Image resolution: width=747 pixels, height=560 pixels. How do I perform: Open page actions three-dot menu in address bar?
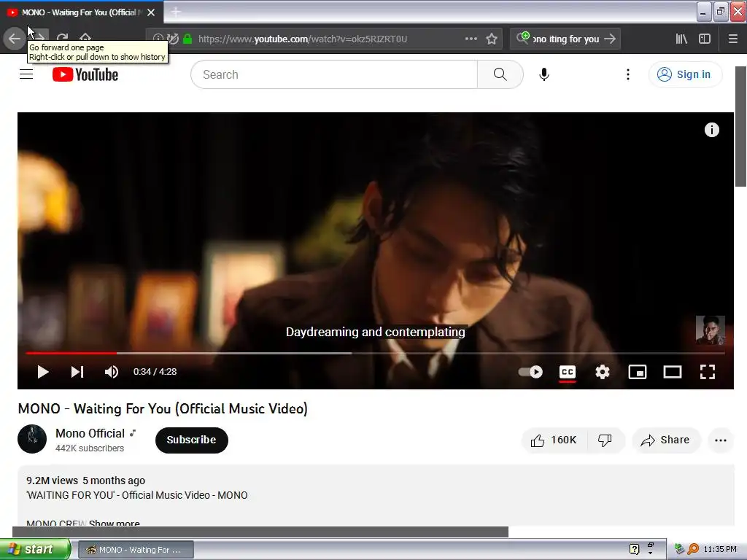click(471, 39)
